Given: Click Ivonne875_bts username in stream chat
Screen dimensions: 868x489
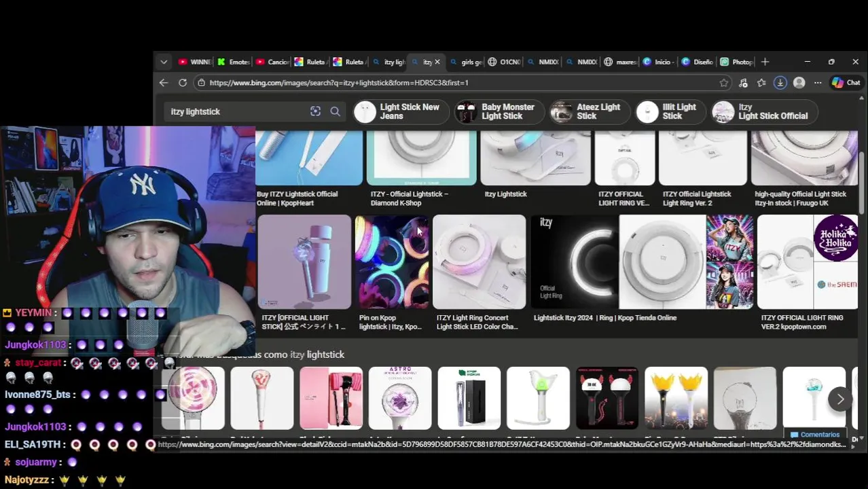Looking at the screenshot, I should click(38, 395).
